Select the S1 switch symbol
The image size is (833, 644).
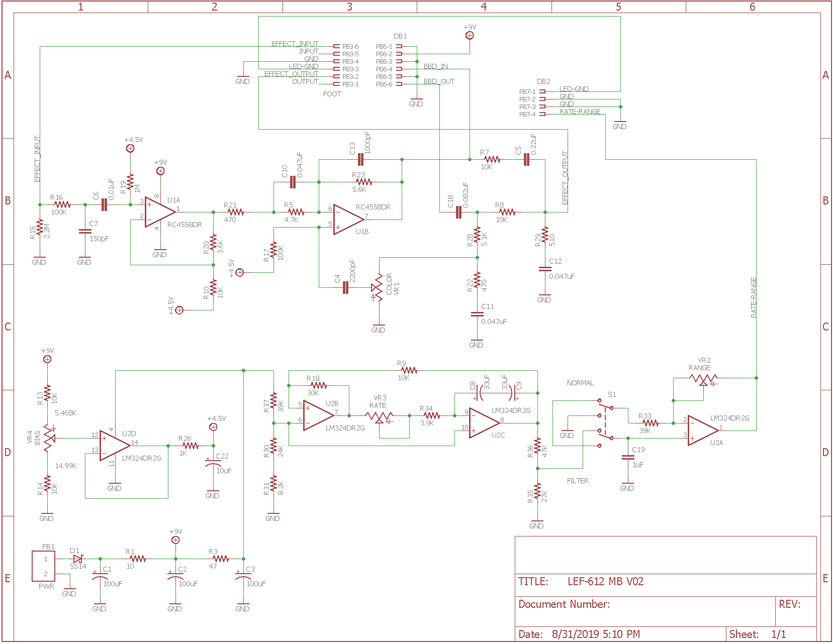click(605, 423)
